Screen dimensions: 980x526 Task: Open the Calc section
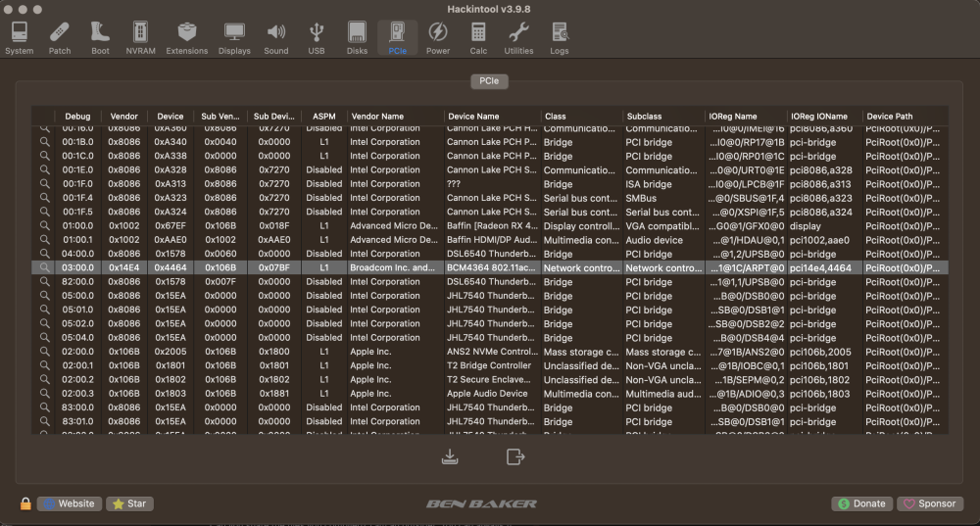pos(478,38)
